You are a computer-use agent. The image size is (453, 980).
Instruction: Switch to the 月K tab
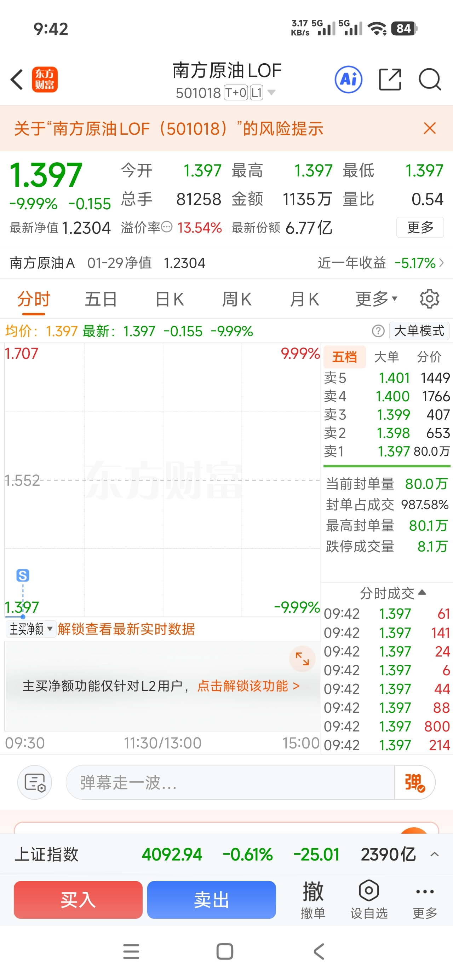click(x=304, y=299)
